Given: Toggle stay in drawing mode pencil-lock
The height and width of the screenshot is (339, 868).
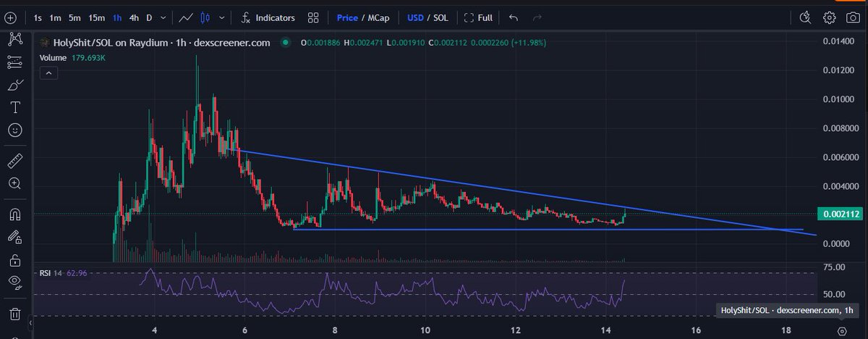Looking at the screenshot, I should (x=14, y=236).
